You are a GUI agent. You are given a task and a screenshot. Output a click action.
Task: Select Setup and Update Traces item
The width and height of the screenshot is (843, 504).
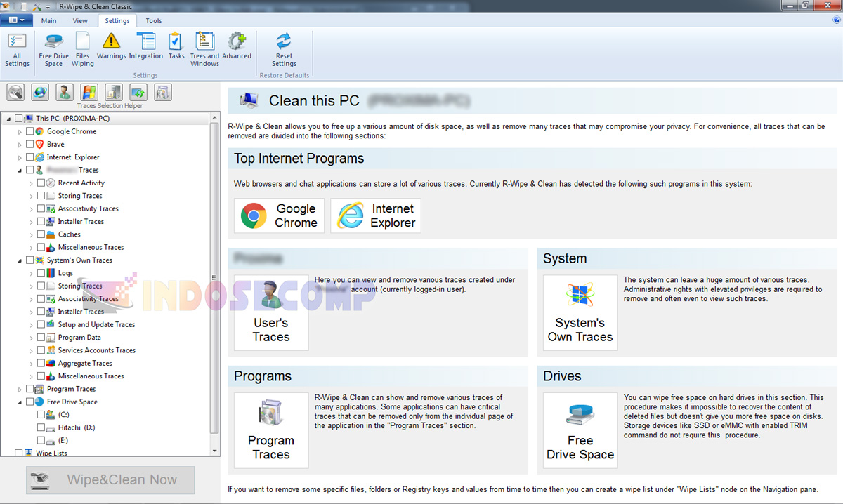[x=96, y=324]
